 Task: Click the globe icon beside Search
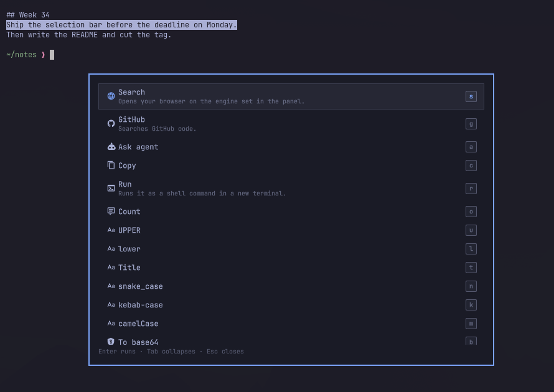(111, 96)
